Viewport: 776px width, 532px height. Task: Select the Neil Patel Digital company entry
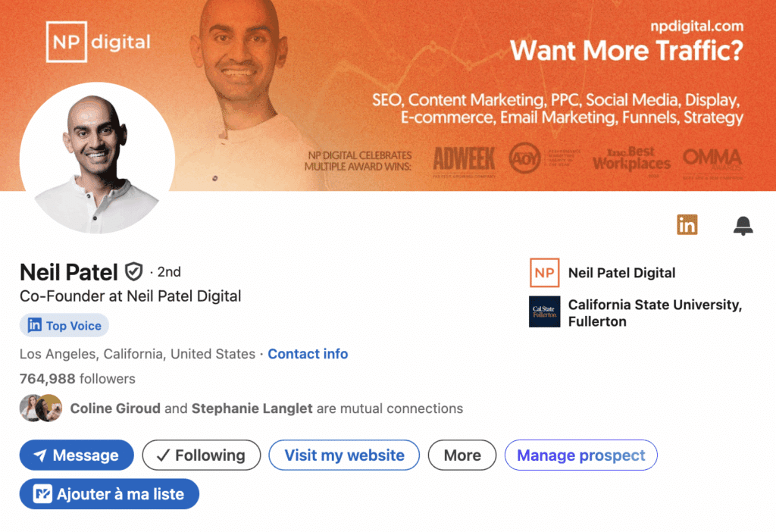pyautogui.click(x=625, y=273)
